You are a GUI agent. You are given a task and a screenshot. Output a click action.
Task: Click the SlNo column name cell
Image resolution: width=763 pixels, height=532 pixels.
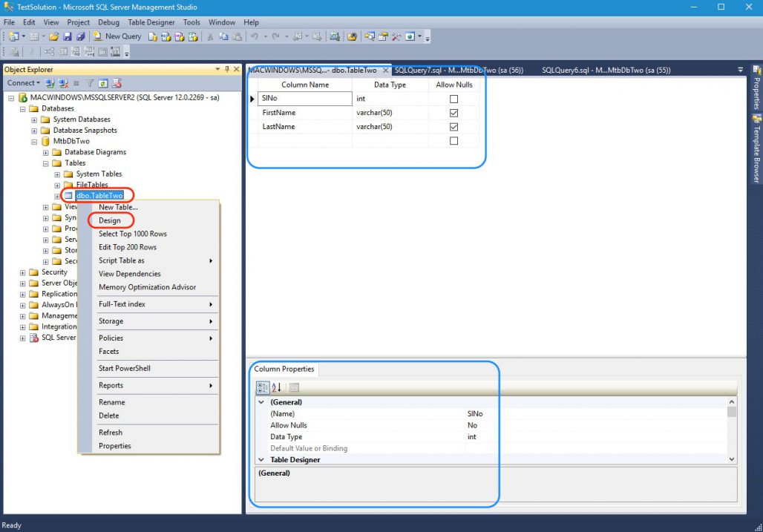pyautogui.click(x=304, y=99)
